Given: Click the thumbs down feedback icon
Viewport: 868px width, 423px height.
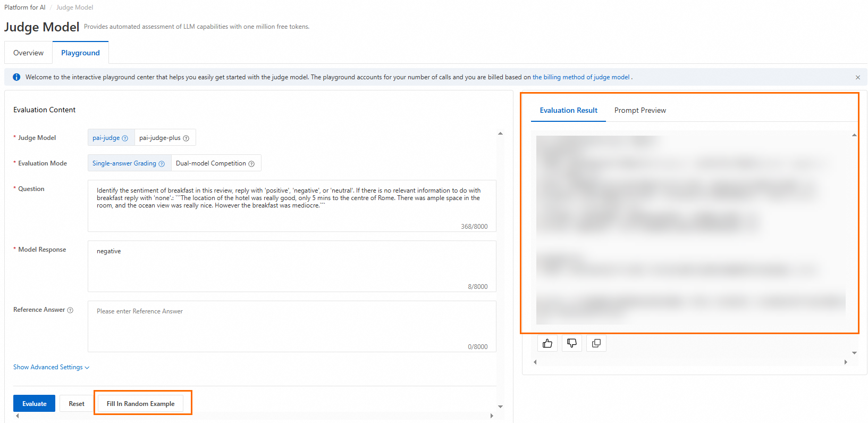Looking at the screenshot, I should pos(572,343).
